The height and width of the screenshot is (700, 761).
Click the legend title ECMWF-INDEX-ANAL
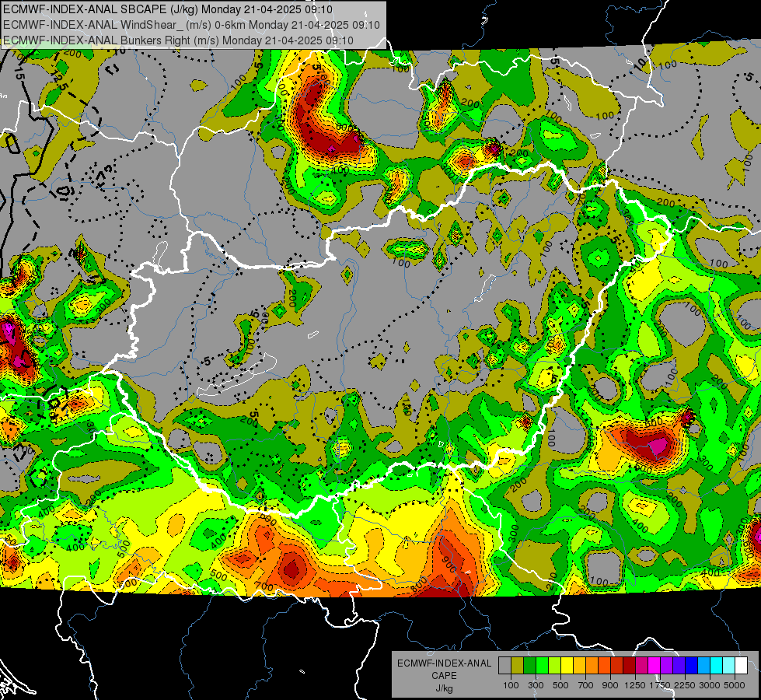click(x=444, y=663)
